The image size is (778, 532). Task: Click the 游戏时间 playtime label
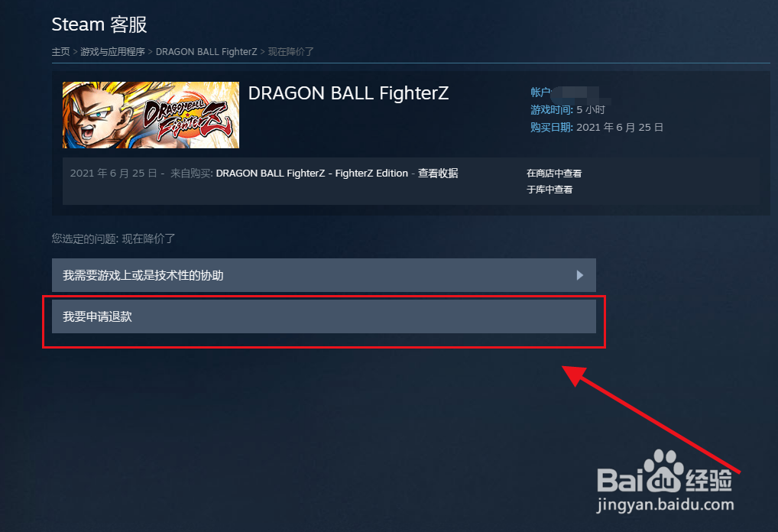[551, 109]
